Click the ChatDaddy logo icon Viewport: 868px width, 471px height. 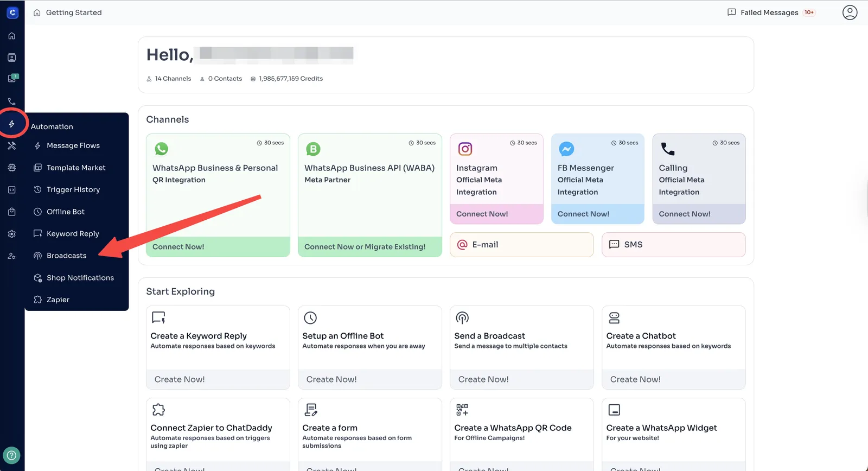pos(12,12)
